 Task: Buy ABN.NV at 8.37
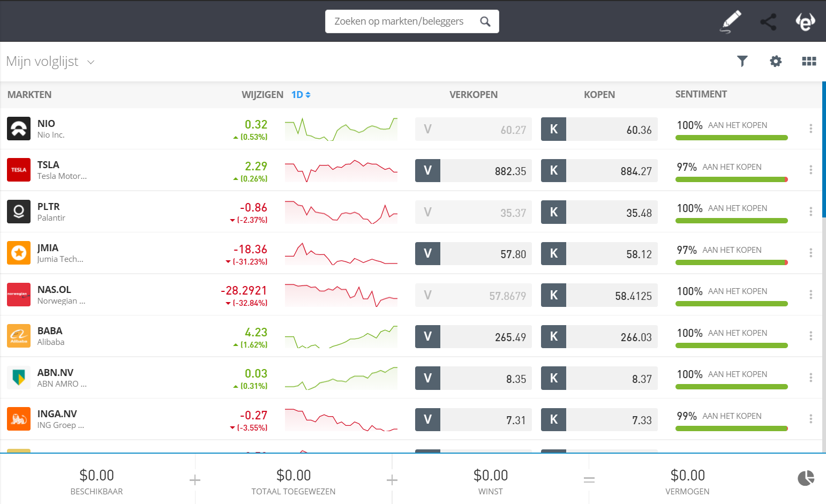[x=599, y=378]
